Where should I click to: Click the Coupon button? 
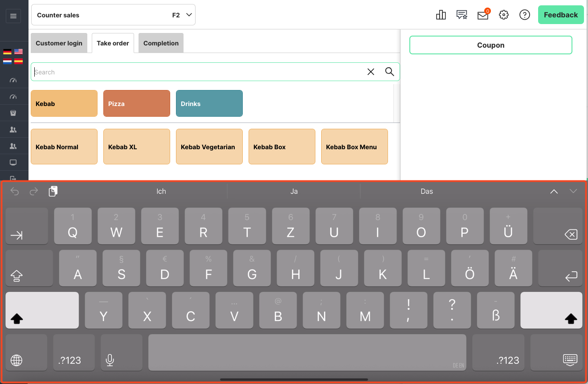coord(490,45)
